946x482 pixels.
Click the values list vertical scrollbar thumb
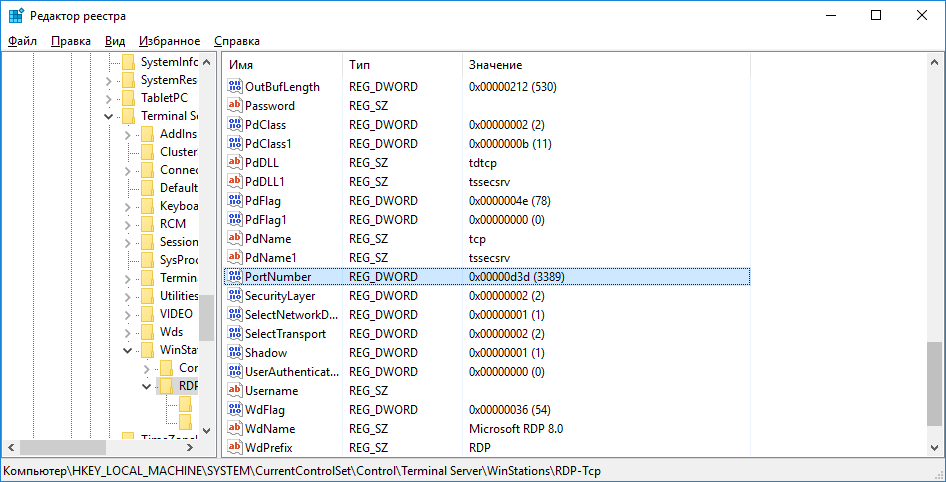tap(934, 384)
